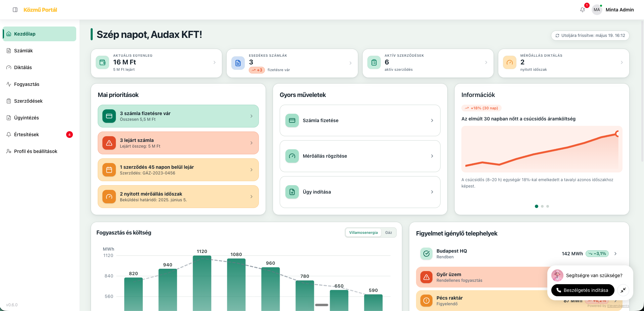
Task: Click the Budapest HQ checkmark status icon
Action: pos(426,254)
